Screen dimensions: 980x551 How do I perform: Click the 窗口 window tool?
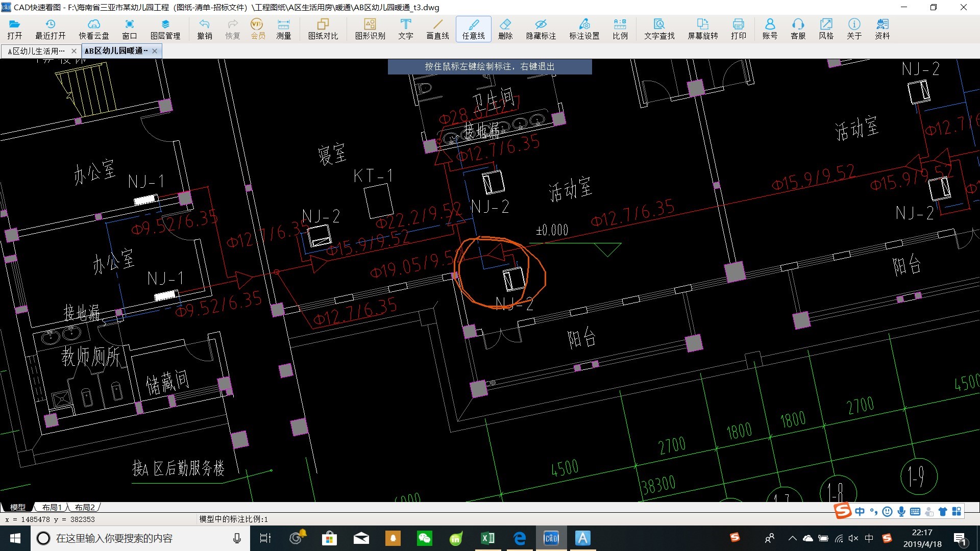pos(130,29)
